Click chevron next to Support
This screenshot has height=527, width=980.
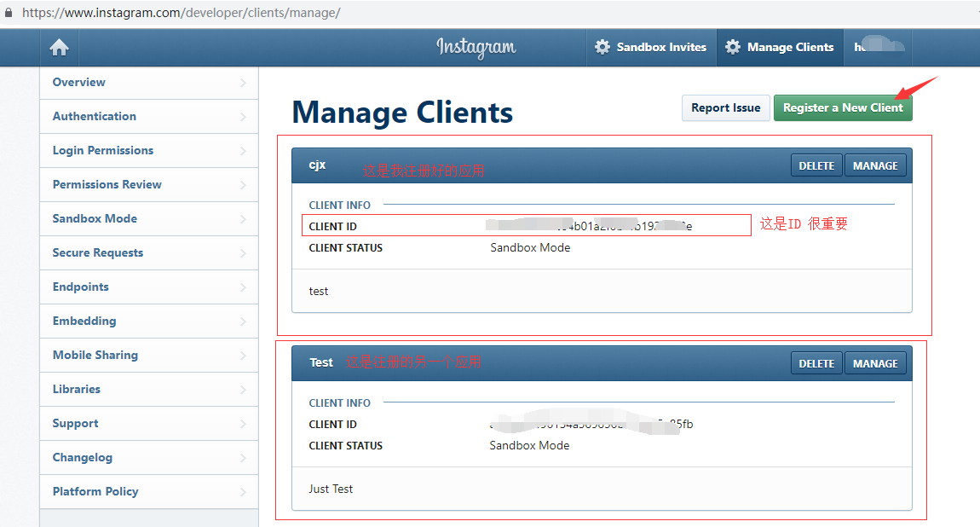pos(243,423)
